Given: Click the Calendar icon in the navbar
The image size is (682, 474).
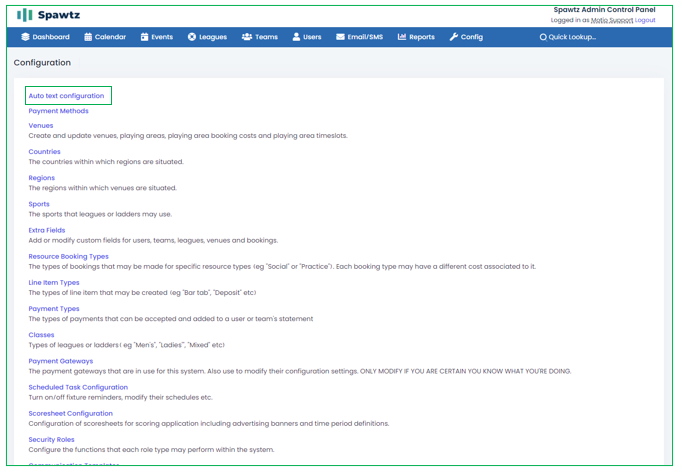Looking at the screenshot, I should 88,37.
